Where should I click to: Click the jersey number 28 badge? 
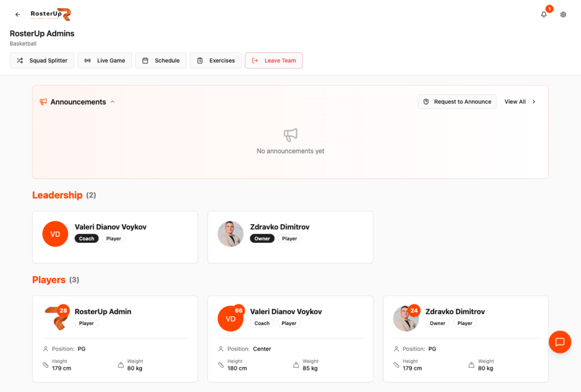tap(64, 310)
